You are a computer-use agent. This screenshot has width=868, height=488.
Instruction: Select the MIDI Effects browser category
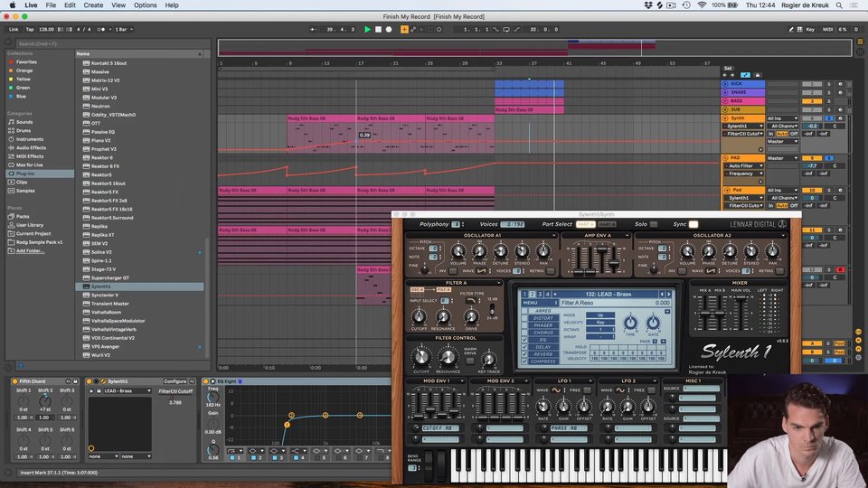pyautogui.click(x=30, y=156)
